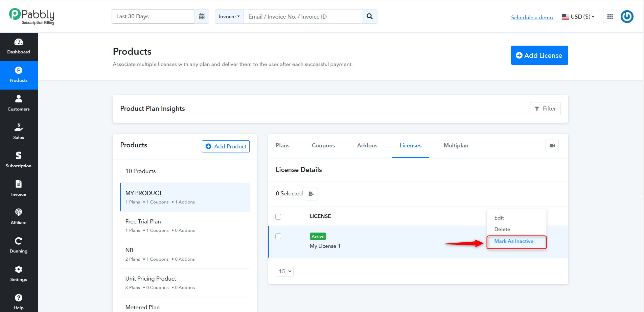Tick the select-all checkbox beside LICENSE
The image size is (644, 312).
coord(278,217)
